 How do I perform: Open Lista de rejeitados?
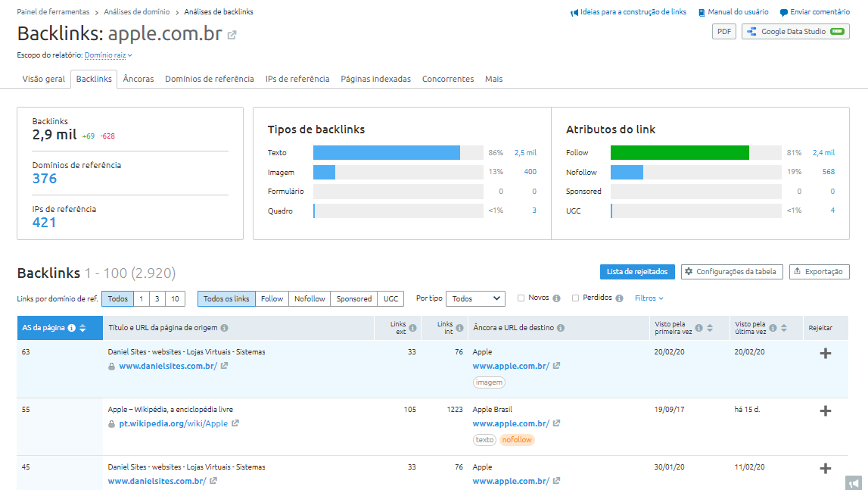(637, 272)
